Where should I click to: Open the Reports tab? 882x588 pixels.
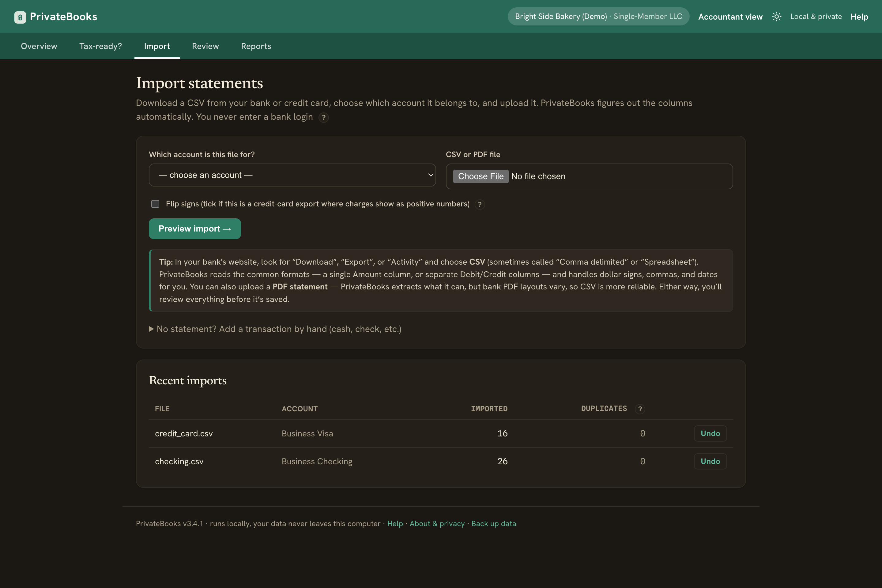pos(256,46)
